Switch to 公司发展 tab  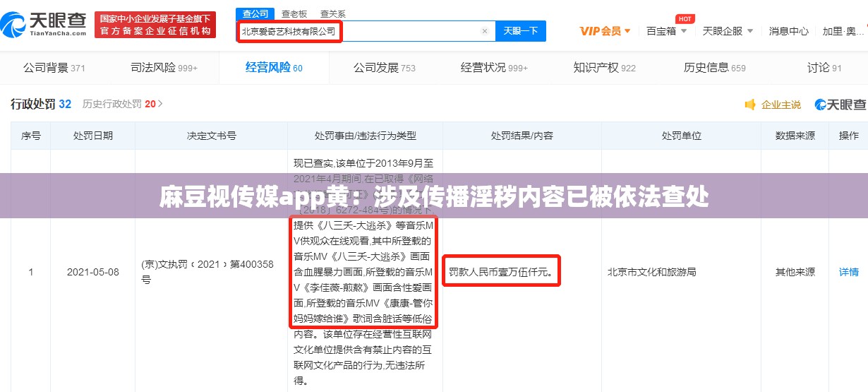[x=385, y=68]
